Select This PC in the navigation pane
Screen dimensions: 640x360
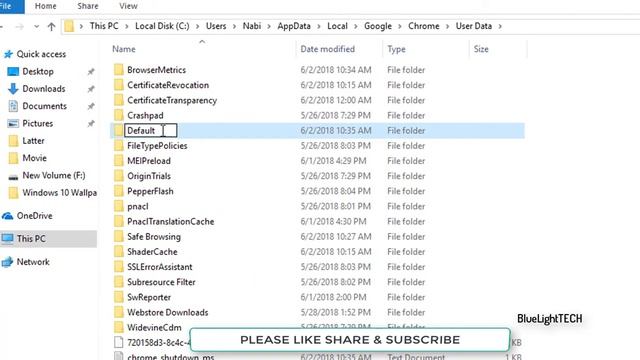(x=31, y=239)
